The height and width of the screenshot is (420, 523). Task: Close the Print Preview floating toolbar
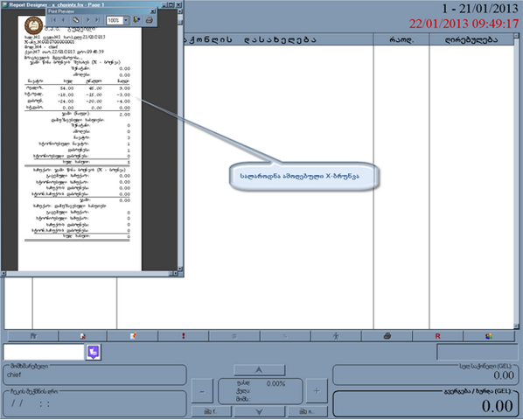[x=152, y=11]
